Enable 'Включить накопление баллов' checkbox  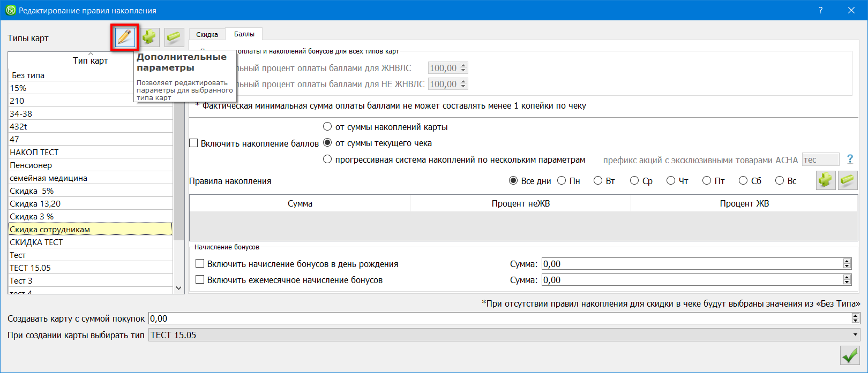[194, 143]
